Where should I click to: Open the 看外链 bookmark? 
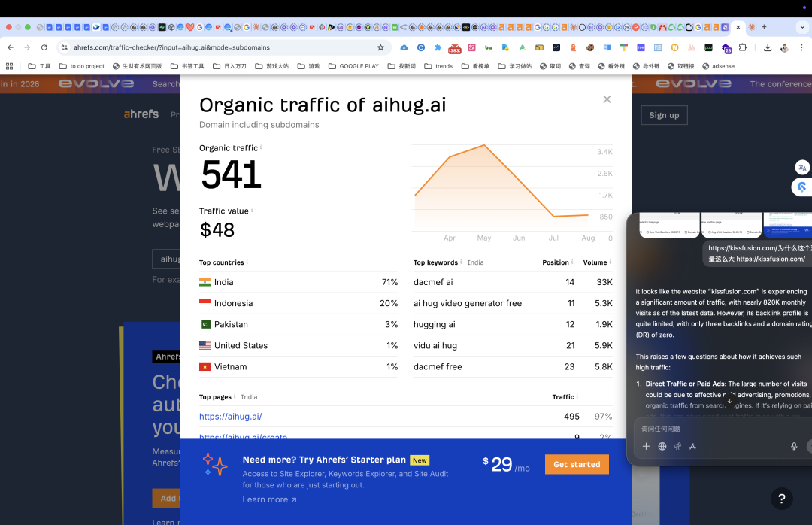click(611, 66)
